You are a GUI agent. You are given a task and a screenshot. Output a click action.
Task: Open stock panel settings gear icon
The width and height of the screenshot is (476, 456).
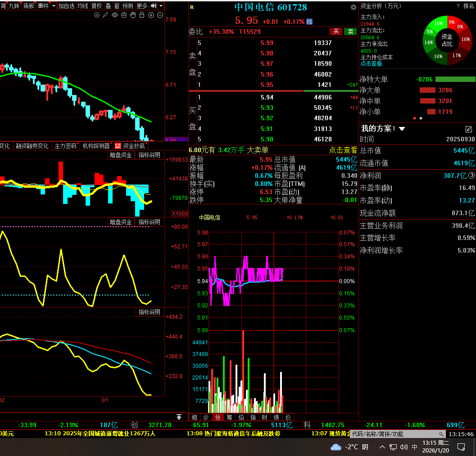[354, 7]
